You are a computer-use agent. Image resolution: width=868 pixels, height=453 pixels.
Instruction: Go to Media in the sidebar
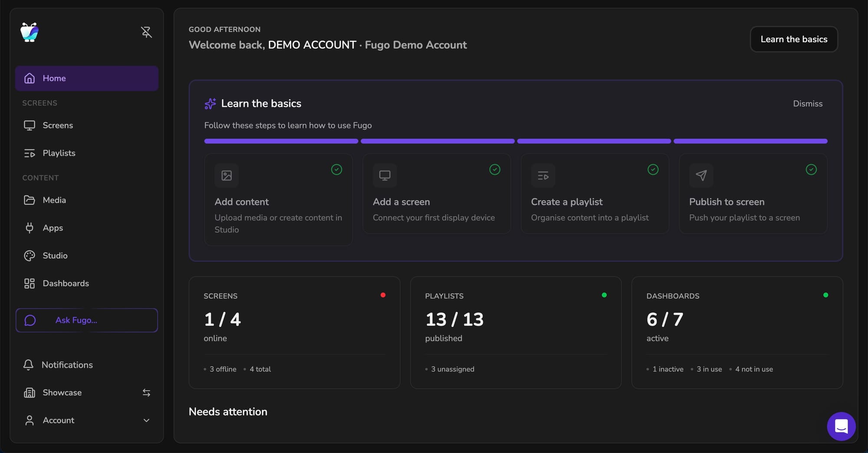pyautogui.click(x=54, y=200)
